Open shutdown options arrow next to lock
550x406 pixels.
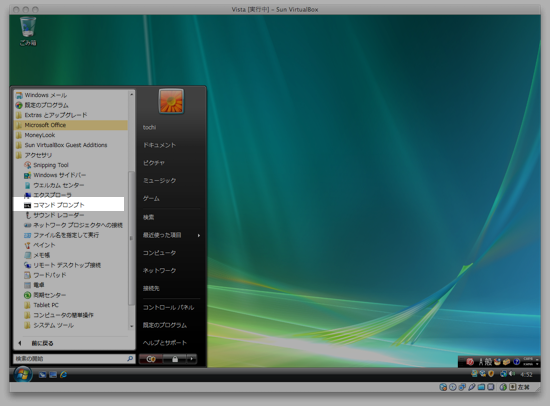point(192,359)
